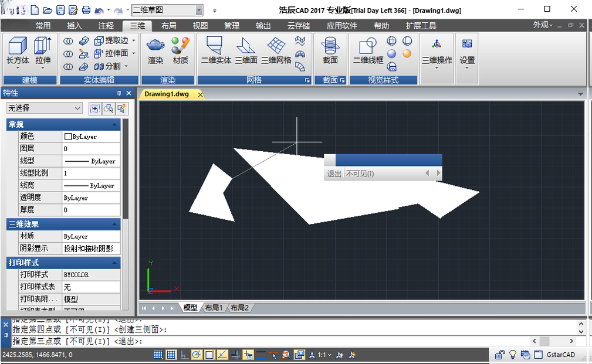This screenshot has width=592, height=364.
Task: Click the Box (长方体) modeling tool
Action: pyautogui.click(x=18, y=51)
